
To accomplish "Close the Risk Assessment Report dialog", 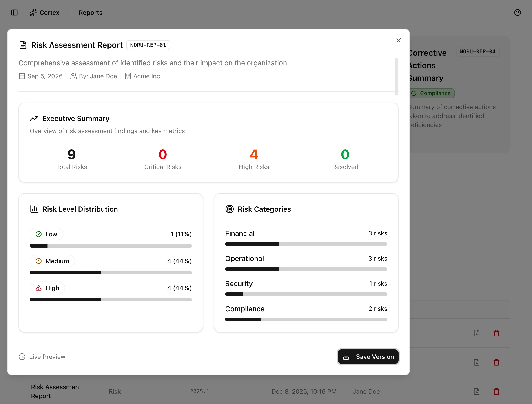I will pos(398,40).
